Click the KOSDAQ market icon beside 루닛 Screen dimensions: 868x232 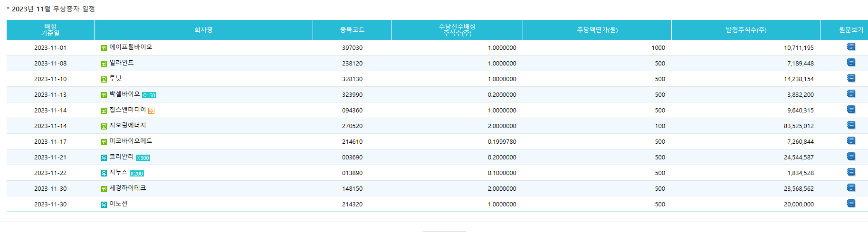[104, 79]
